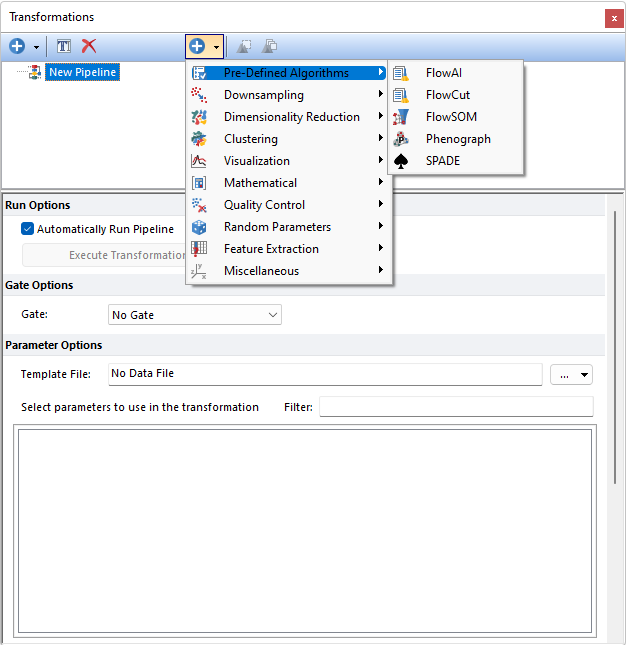626x645 pixels.
Task: Open the Dimensionality Reduction submenu
Action: point(290,117)
